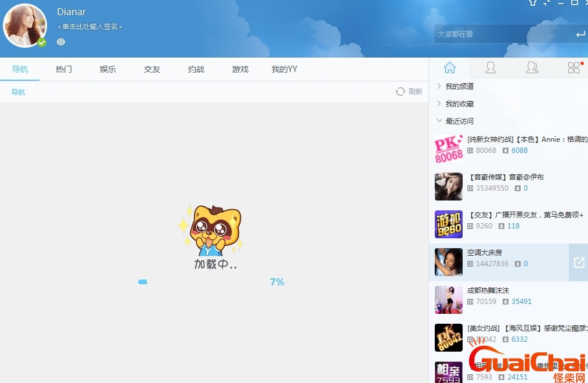This screenshot has height=383, width=588.
Task: Click the 24151 user count
Action: tap(518, 377)
